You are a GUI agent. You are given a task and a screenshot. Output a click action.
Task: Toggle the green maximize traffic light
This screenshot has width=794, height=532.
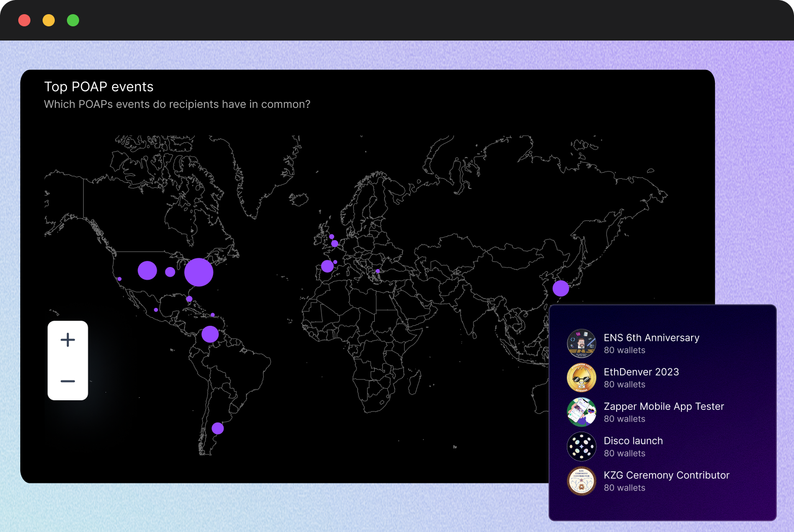[73, 20]
